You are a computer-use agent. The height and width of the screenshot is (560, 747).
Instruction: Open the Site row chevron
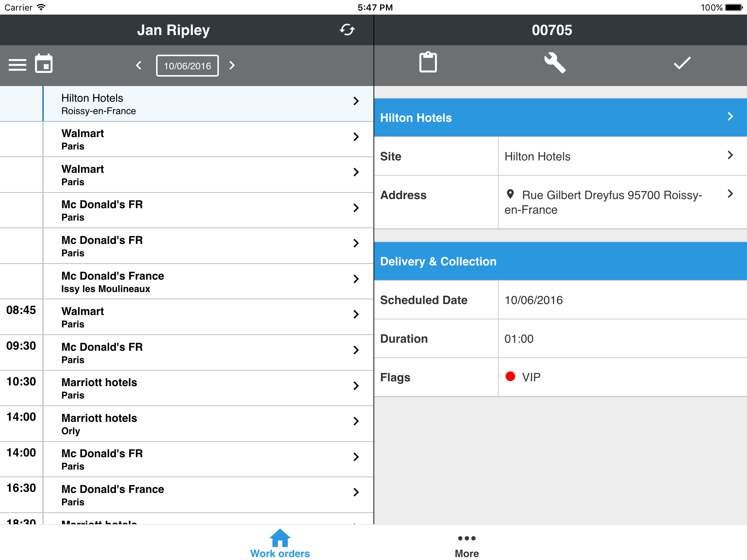[x=730, y=155]
